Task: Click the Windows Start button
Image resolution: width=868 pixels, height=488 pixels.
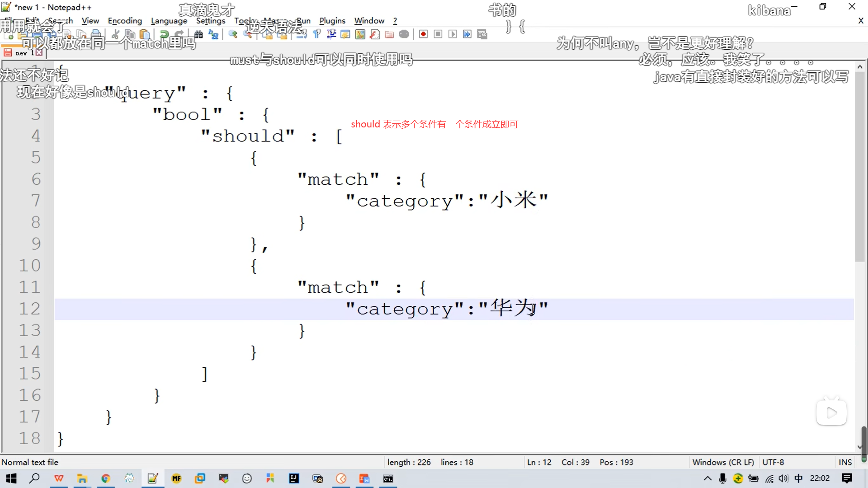Action: (x=11, y=479)
